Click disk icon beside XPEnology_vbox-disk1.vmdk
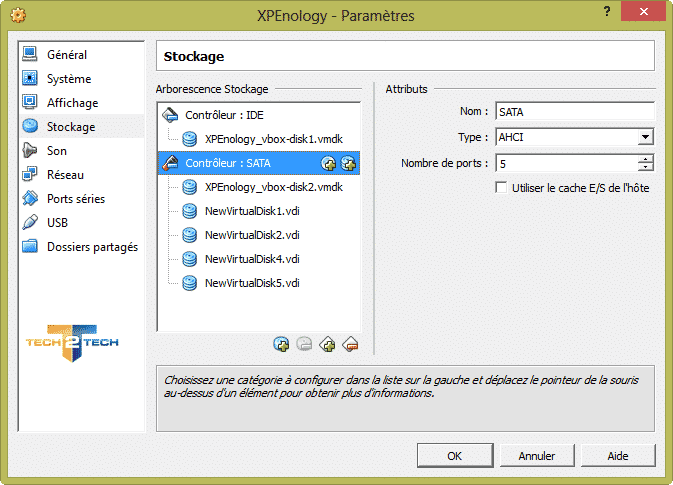This screenshot has width=673, height=485. (190, 139)
